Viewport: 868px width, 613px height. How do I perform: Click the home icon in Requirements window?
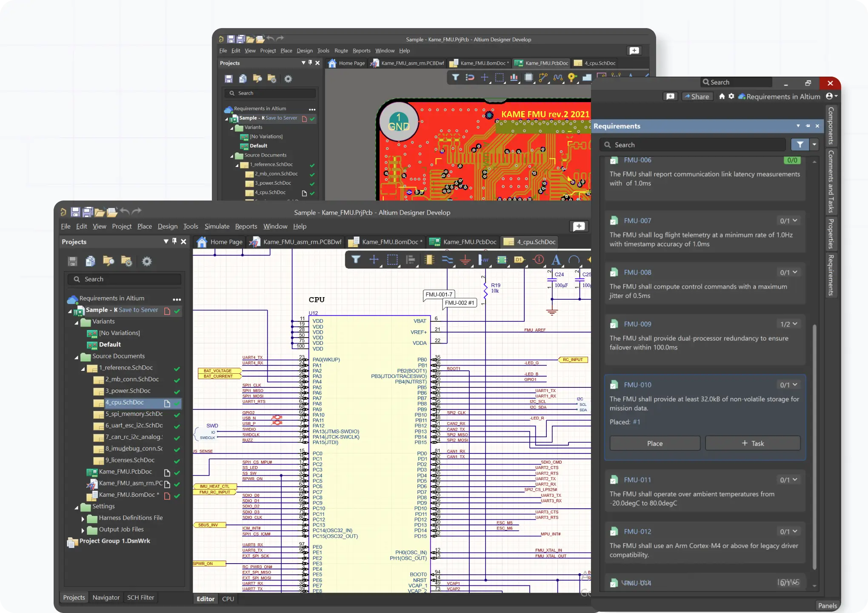pyautogui.click(x=722, y=96)
